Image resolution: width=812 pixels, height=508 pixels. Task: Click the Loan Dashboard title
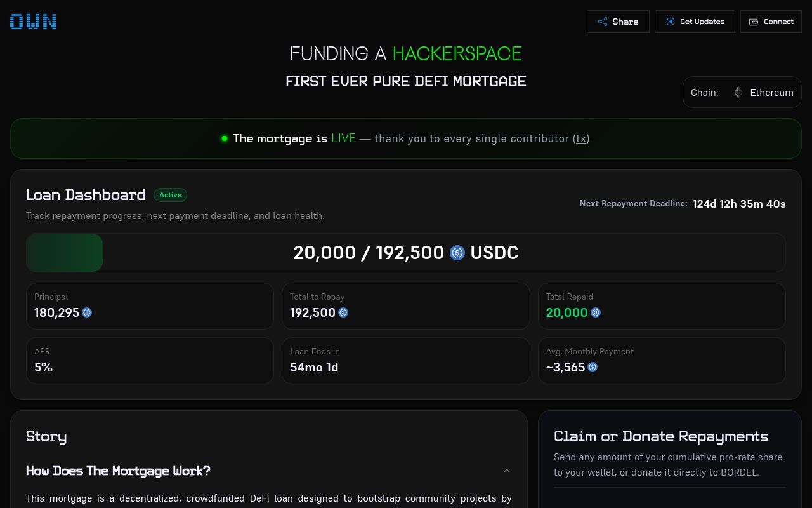point(86,194)
